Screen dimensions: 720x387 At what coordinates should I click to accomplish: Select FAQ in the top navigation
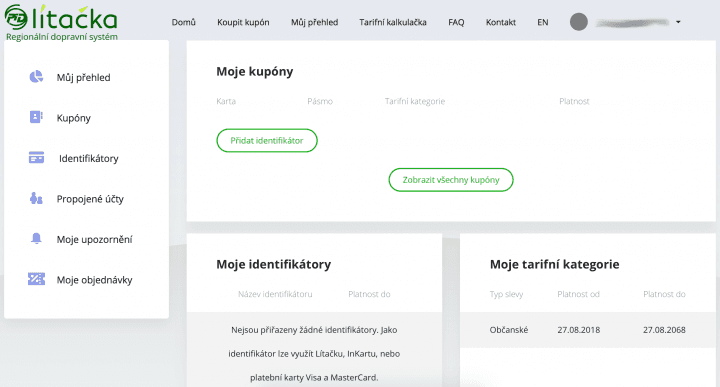click(x=456, y=22)
